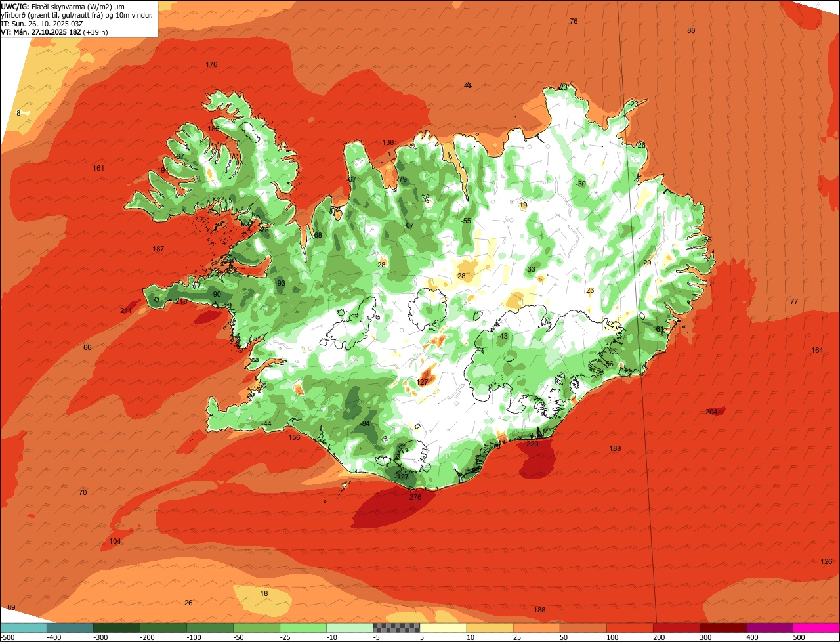Click the map value 156
This screenshot has width=840, height=642.
click(295, 437)
